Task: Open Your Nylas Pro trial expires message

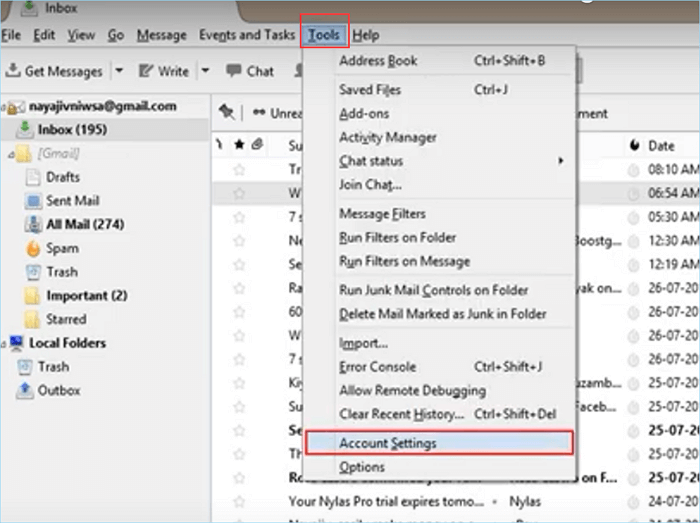Action: 386,502
